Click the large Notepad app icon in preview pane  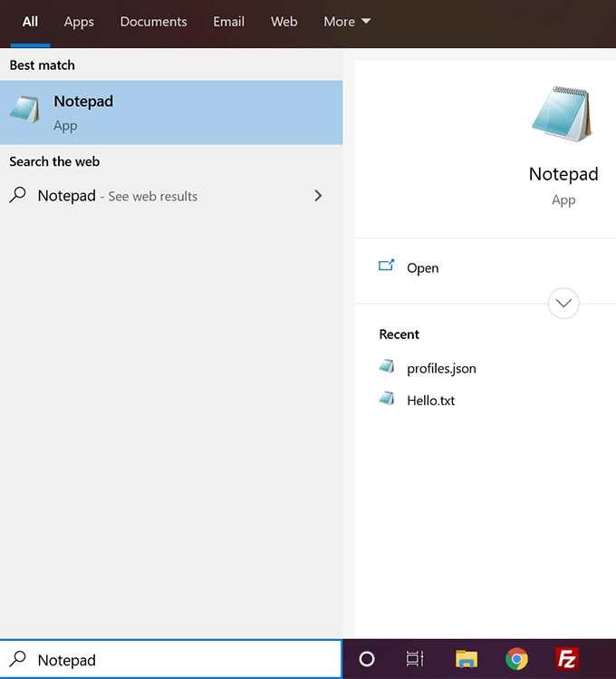(563, 114)
